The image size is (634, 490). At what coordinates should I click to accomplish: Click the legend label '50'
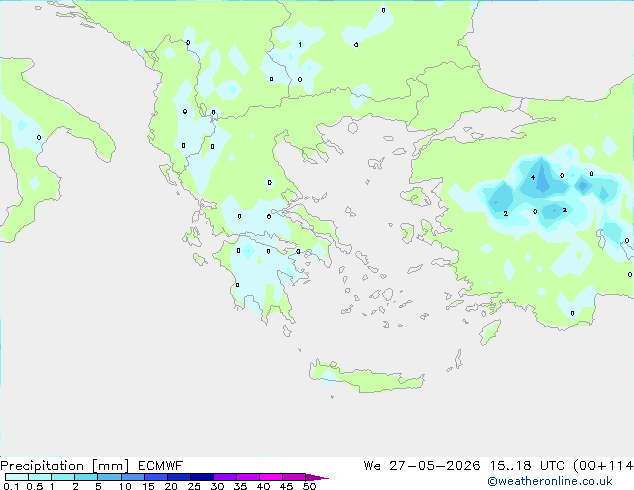point(309,486)
